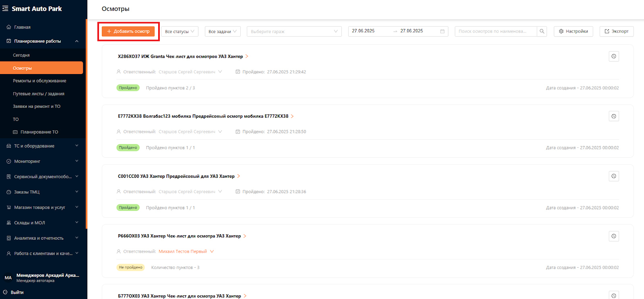Click clock icon on С001СС00 УАЗ Хантер card
644x299 pixels.
614,176
